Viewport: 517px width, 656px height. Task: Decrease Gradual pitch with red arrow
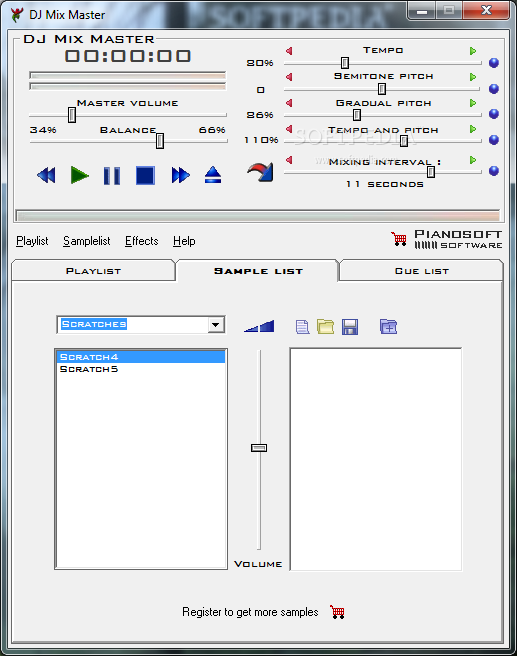[289, 103]
